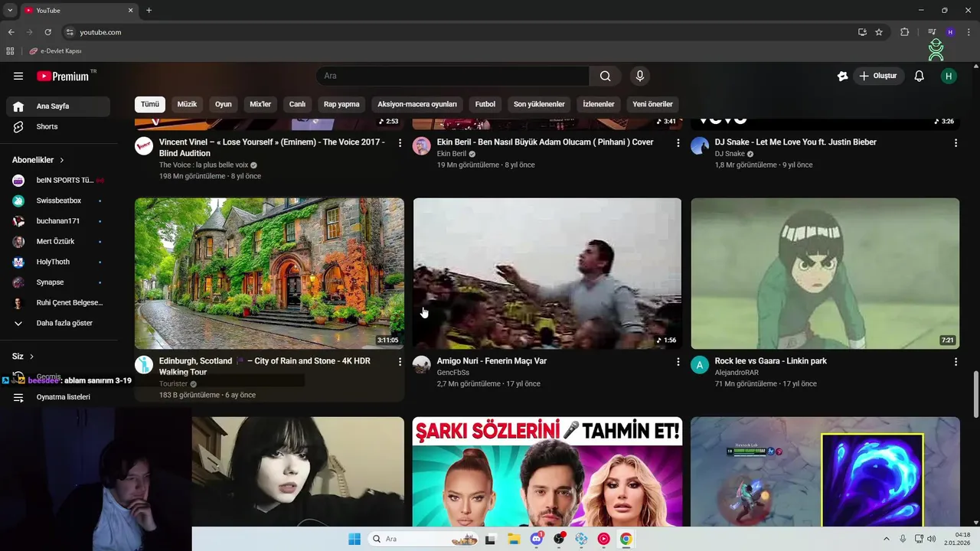Open AlejandroRAR channel avatar
Screen dimensions: 980x551
pos(700,365)
